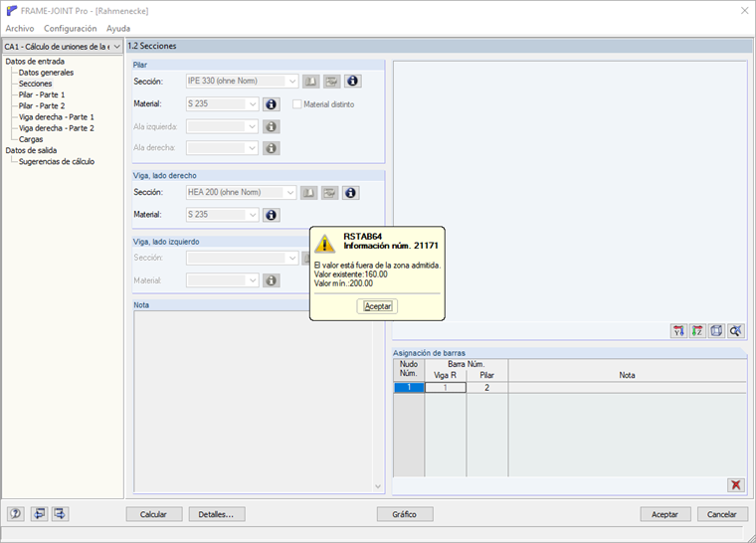The height and width of the screenshot is (543, 756).
Task: Open section library for Viga lado derecho
Action: pyautogui.click(x=309, y=193)
